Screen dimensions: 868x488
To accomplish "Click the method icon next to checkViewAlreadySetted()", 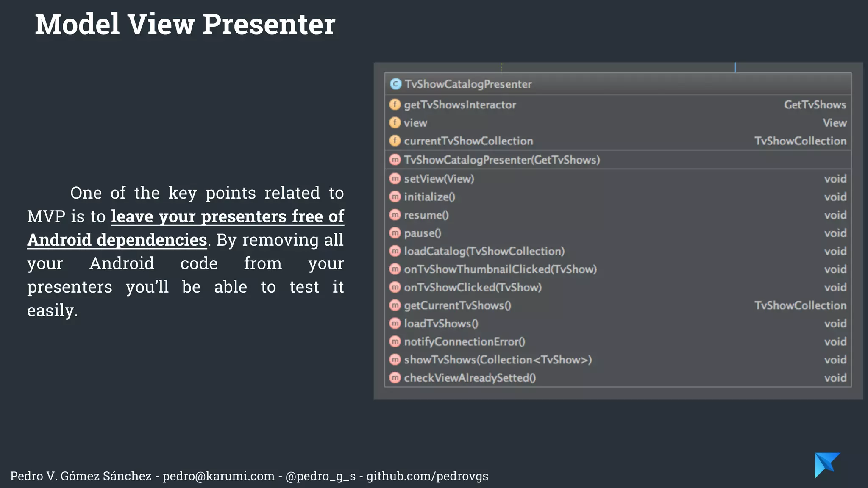I will pos(395,378).
